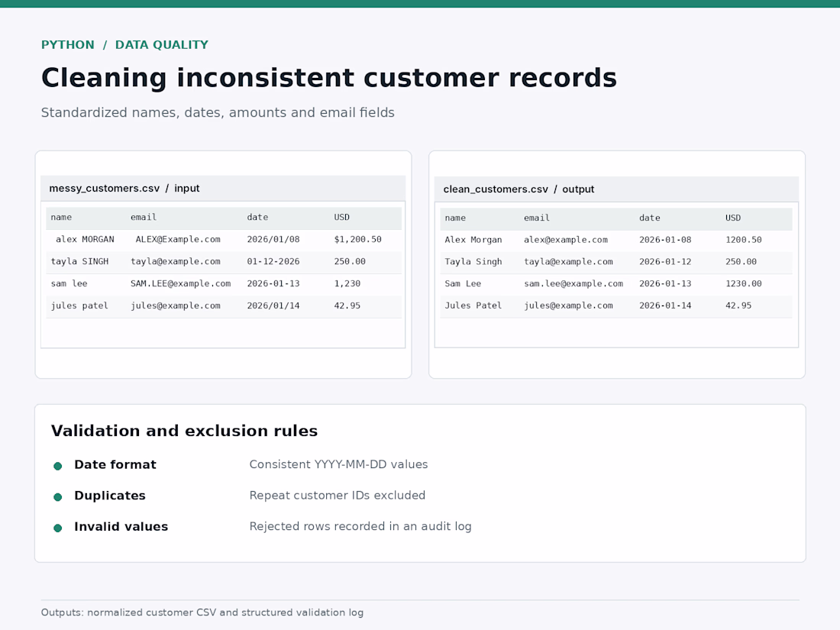Image resolution: width=840 pixels, height=630 pixels.
Task: Click the "Consistent YYYY-MM-DD values" description
Action: [x=338, y=464]
